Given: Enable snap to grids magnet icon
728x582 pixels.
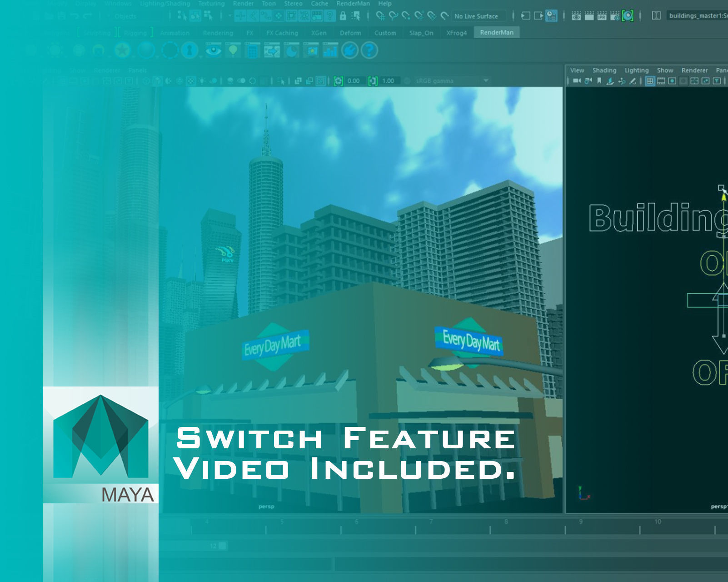Looking at the screenshot, I should coord(381,16).
